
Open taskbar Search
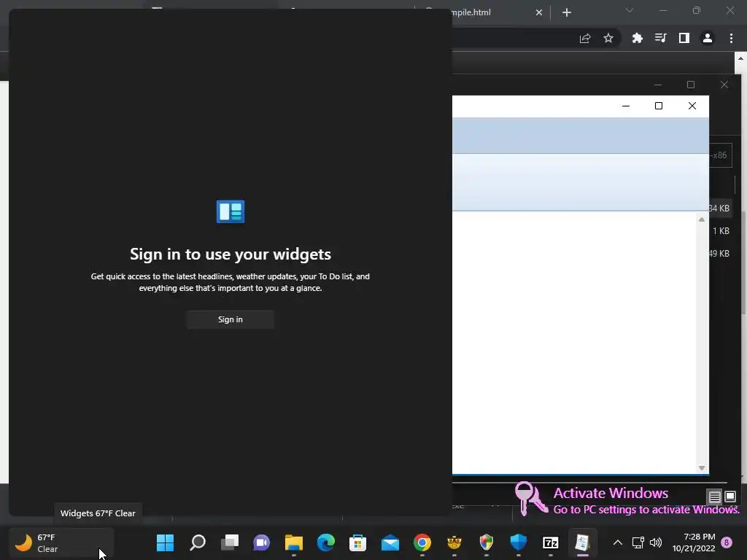pyautogui.click(x=197, y=542)
